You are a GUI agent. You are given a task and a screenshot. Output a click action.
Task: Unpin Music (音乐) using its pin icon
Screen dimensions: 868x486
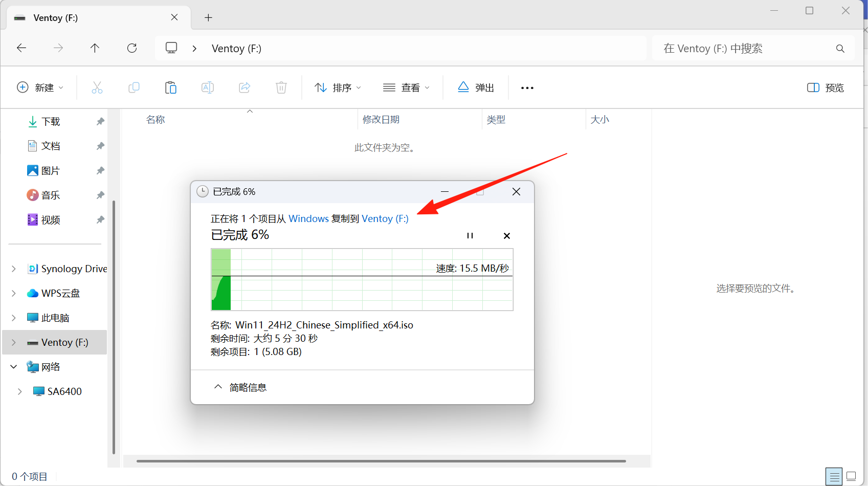pos(100,195)
